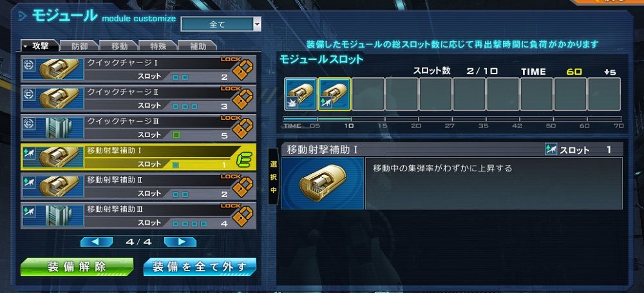The width and height of the screenshot is (644, 293).
Task: Switch to the 防御 tab
Action: click(79, 46)
